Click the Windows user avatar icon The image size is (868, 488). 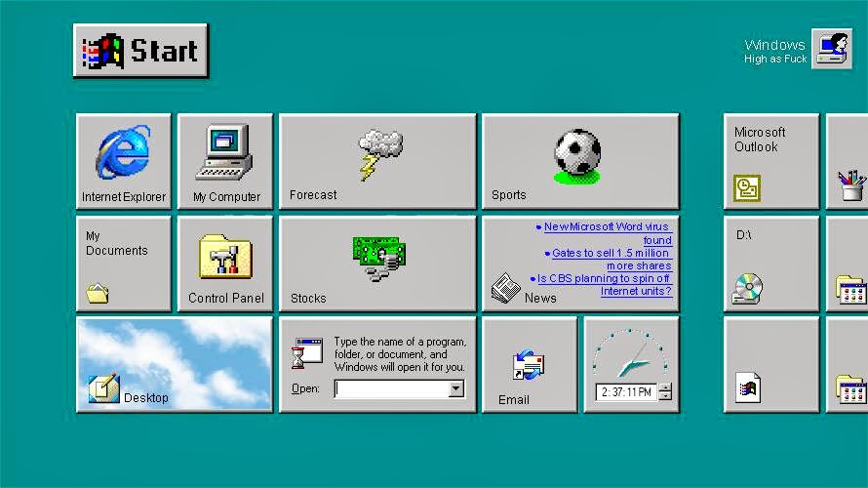832,50
